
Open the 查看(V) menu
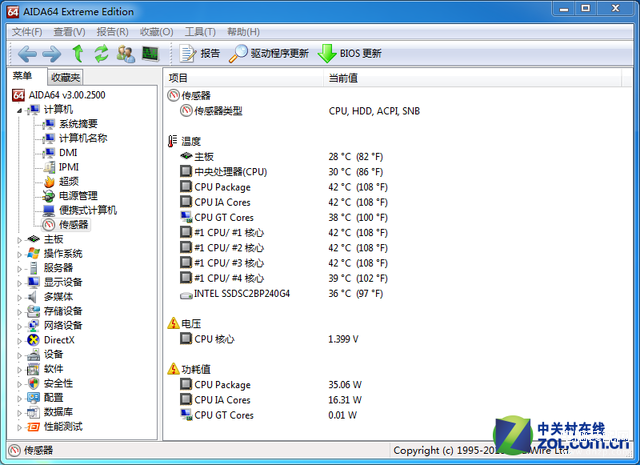click(69, 32)
